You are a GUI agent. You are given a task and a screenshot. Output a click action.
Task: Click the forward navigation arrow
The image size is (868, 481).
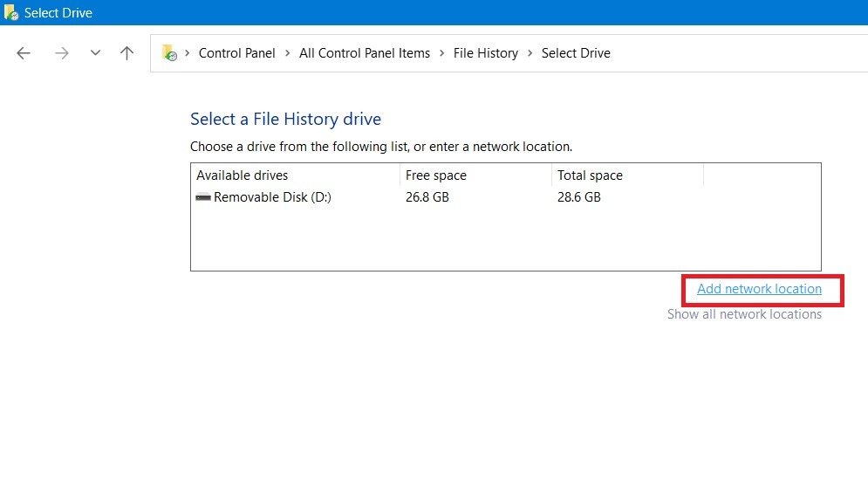[61, 53]
